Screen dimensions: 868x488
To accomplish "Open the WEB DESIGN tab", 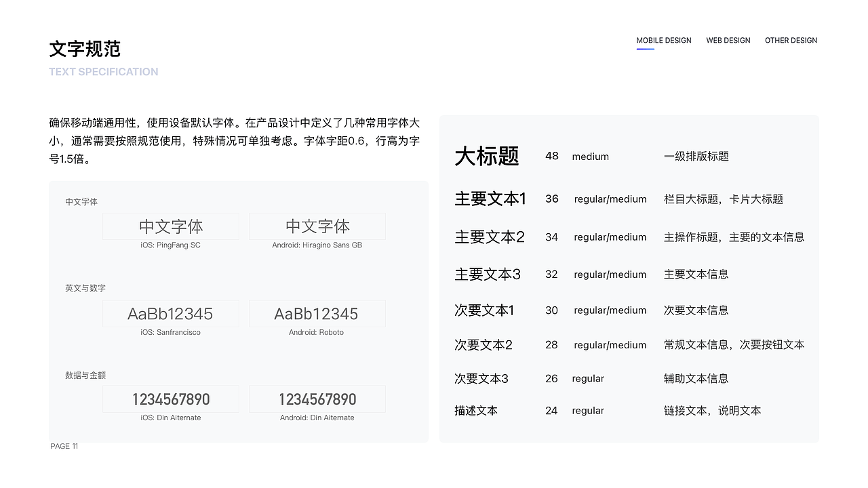I will pos(728,41).
